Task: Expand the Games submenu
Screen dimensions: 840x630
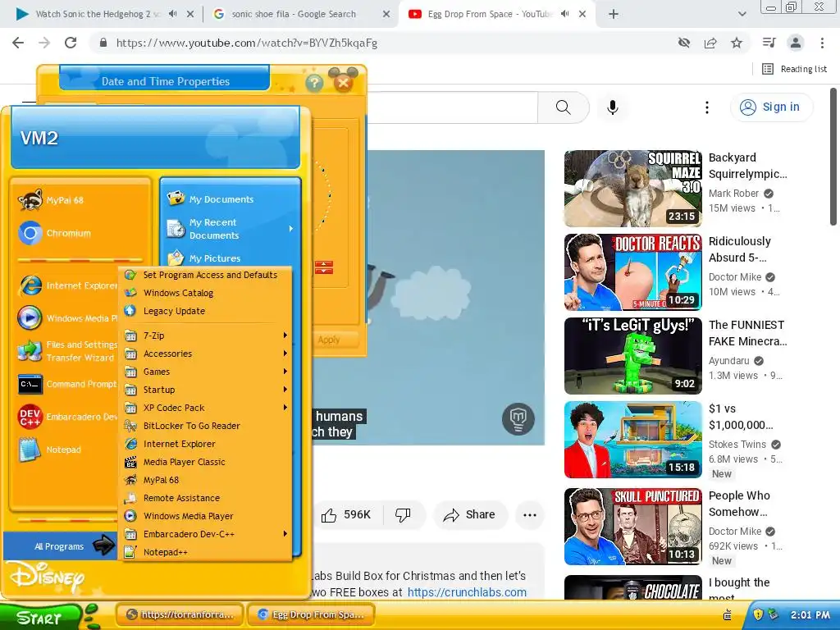Action: (206, 372)
